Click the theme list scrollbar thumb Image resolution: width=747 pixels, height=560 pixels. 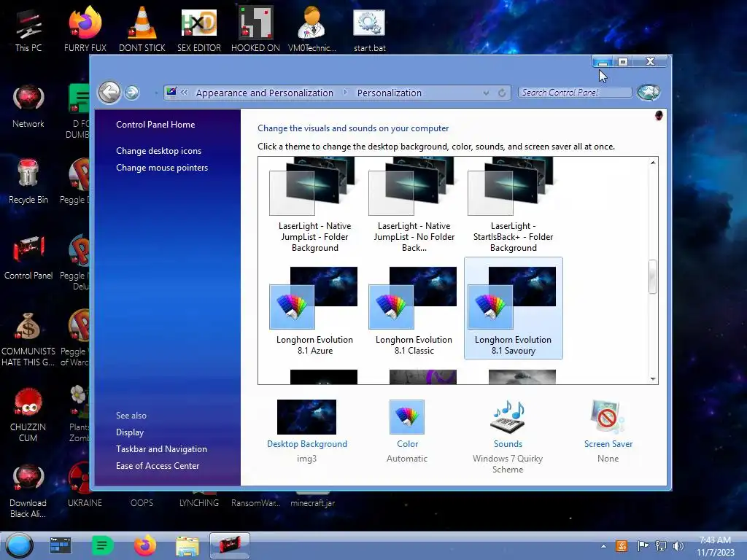tap(653, 276)
